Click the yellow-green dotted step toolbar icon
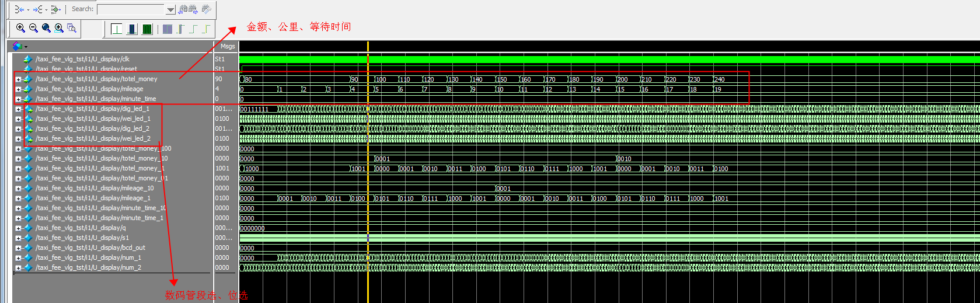 207,29
